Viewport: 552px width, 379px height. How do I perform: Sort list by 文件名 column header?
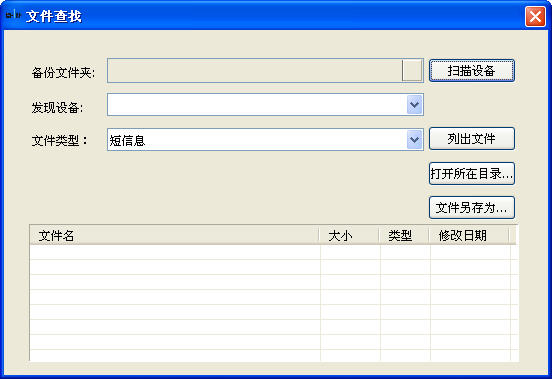pos(175,235)
